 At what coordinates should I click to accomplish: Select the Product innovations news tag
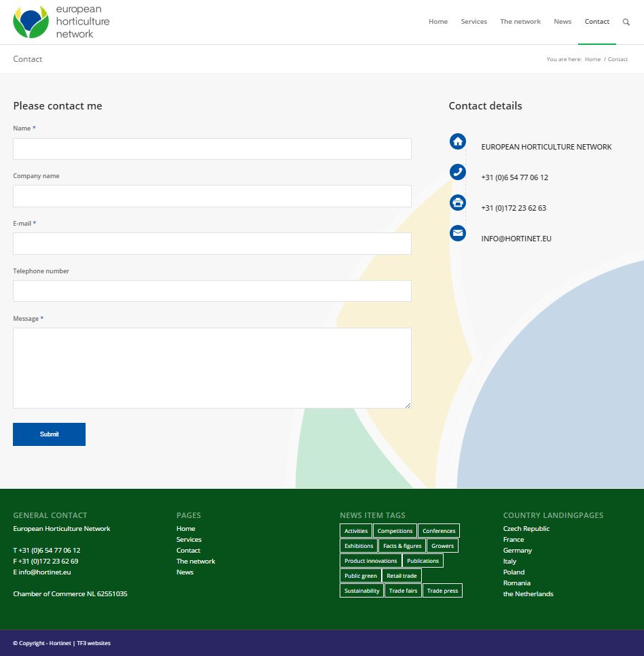click(370, 561)
